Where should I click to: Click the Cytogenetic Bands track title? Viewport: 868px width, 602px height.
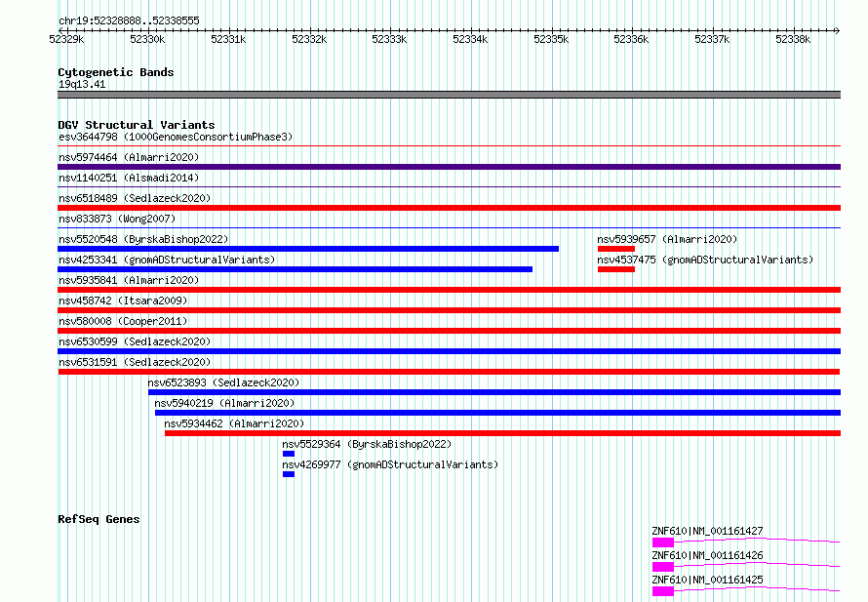pos(116,72)
